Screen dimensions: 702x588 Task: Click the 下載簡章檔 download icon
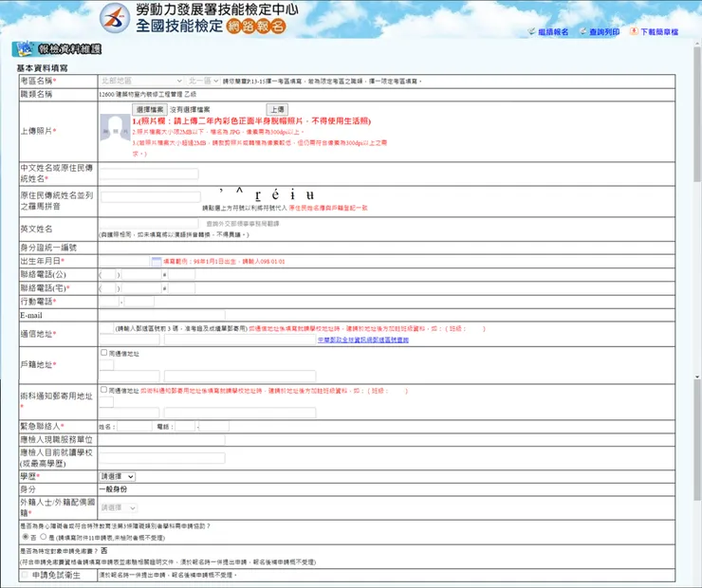coord(634,31)
